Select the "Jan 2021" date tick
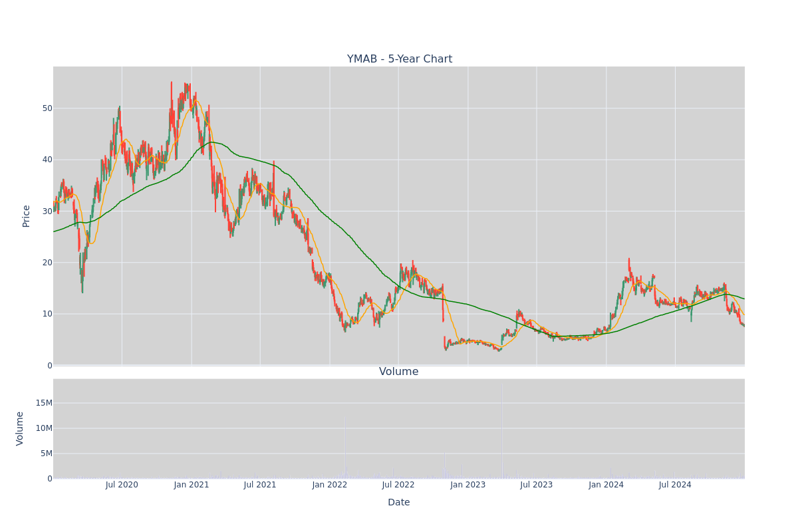The width and height of the screenshot is (798, 532). tap(192, 485)
